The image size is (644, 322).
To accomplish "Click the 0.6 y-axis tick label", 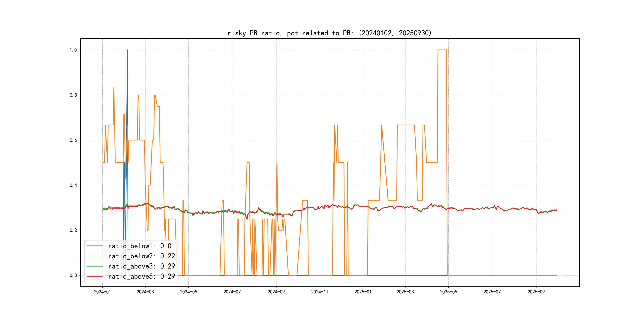I will [x=73, y=140].
